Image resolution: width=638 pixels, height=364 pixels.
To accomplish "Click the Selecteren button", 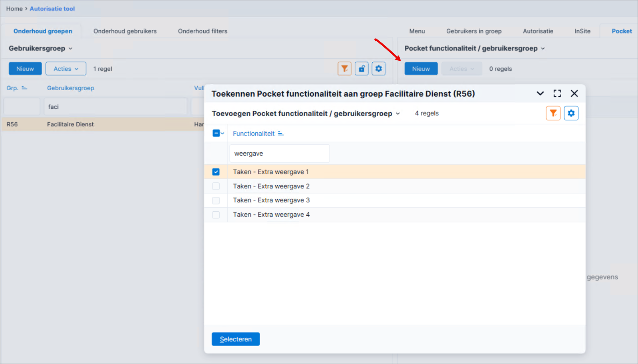I will 235,339.
